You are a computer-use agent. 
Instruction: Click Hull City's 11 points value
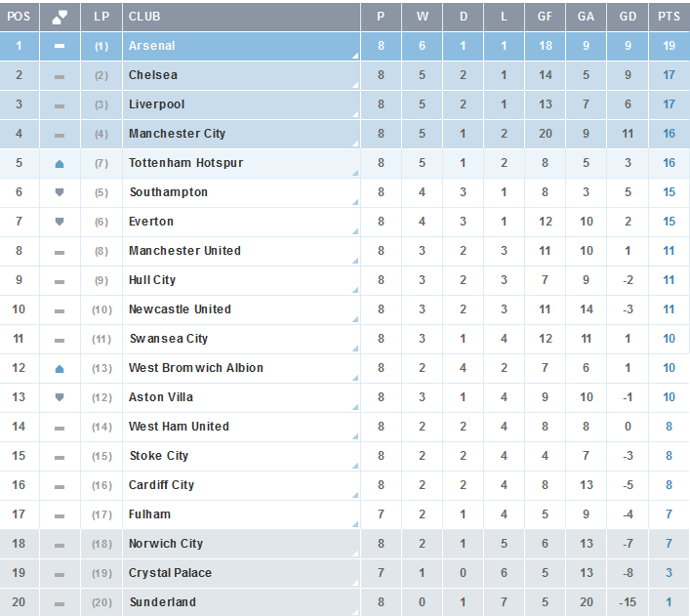[669, 280]
